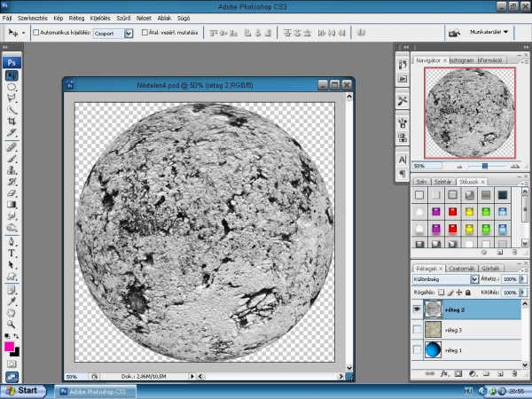Select the Move tool

(x=12, y=75)
